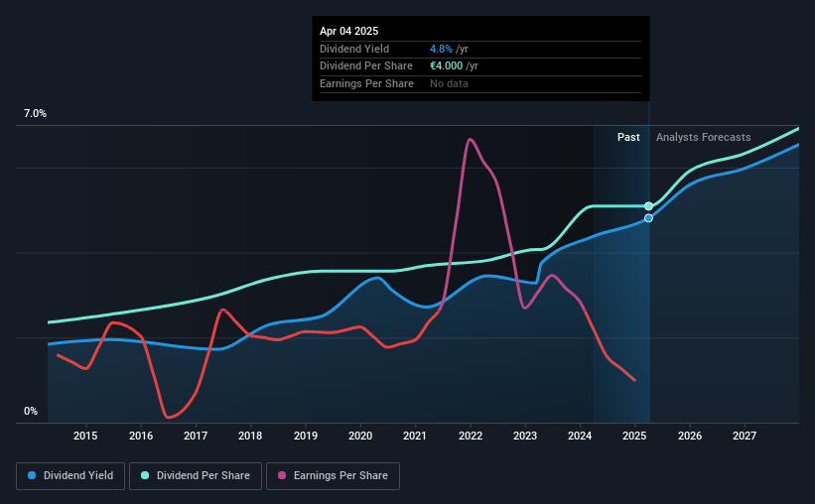
Task: Select the 2022 x-axis label
Action: pos(471,436)
